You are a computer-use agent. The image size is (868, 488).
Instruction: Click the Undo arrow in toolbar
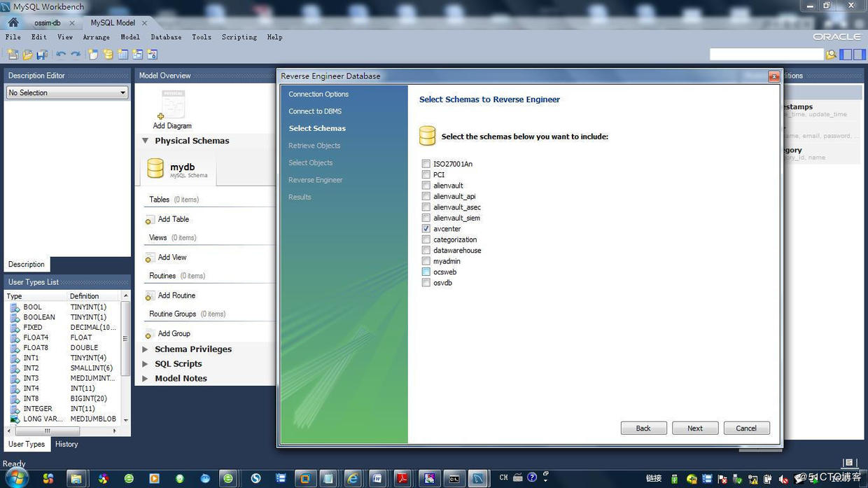pyautogui.click(x=61, y=55)
